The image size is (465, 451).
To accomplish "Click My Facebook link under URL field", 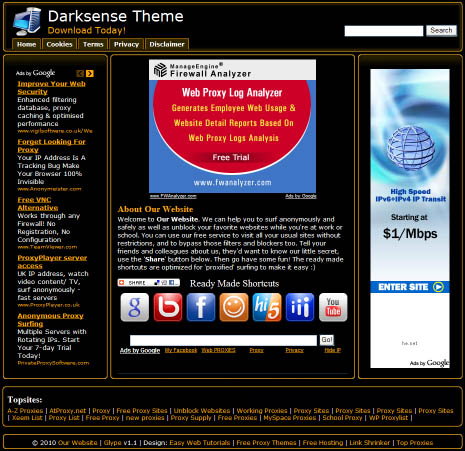I will point(181,350).
